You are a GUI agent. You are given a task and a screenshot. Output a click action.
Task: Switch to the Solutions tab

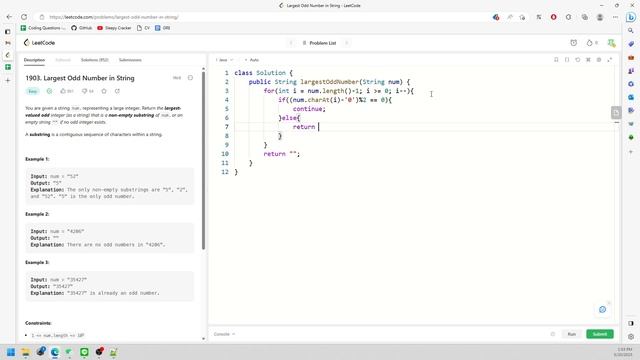point(95,60)
